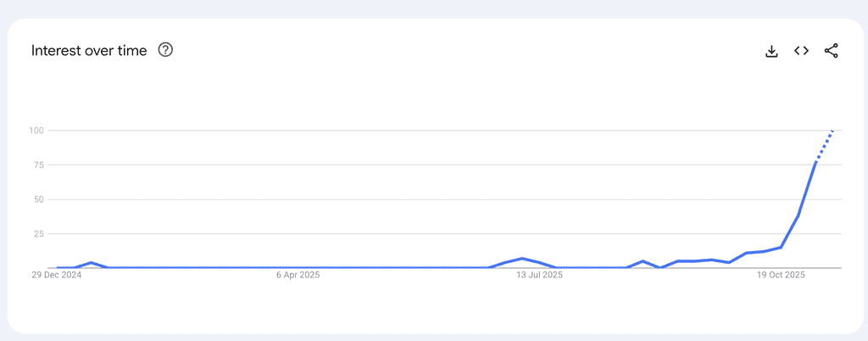Select the 29 Dec 2024 date label
Image resolution: width=868 pixels, height=341 pixels.
[x=56, y=275]
